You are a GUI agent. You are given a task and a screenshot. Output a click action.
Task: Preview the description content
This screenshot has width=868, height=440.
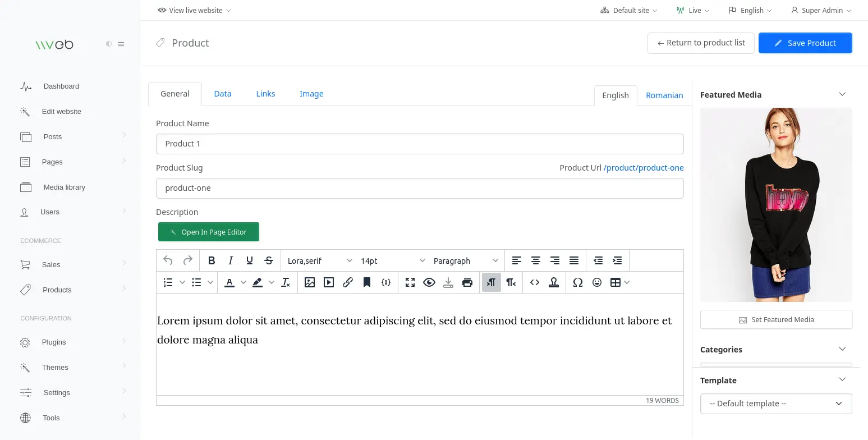[429, 282]
